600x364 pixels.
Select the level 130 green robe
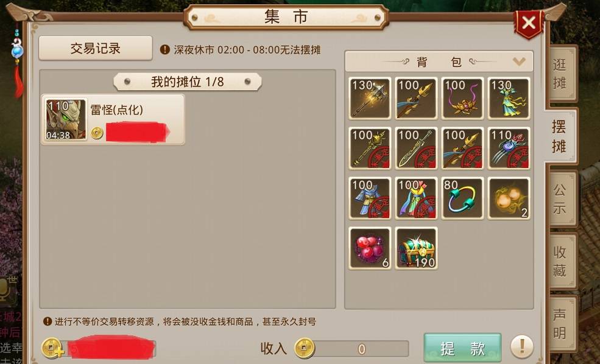tap(509, 98)
